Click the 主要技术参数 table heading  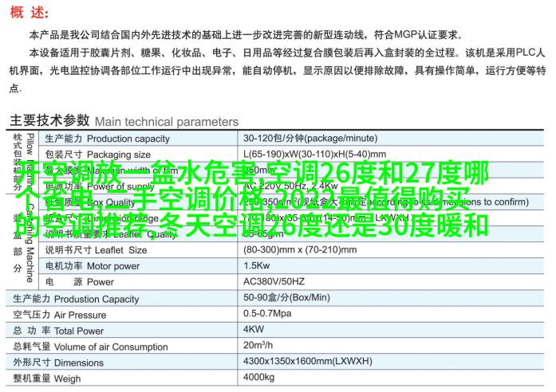(x=49, y=121)
